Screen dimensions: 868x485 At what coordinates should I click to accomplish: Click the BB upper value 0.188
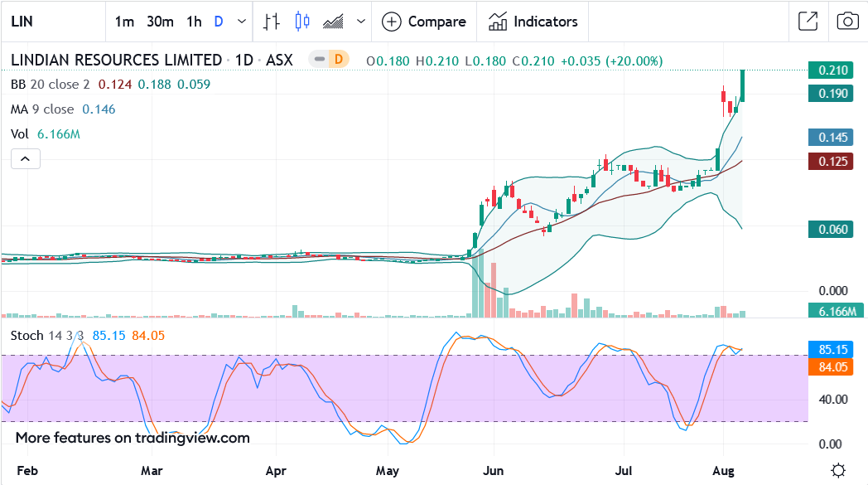[154, 85]
